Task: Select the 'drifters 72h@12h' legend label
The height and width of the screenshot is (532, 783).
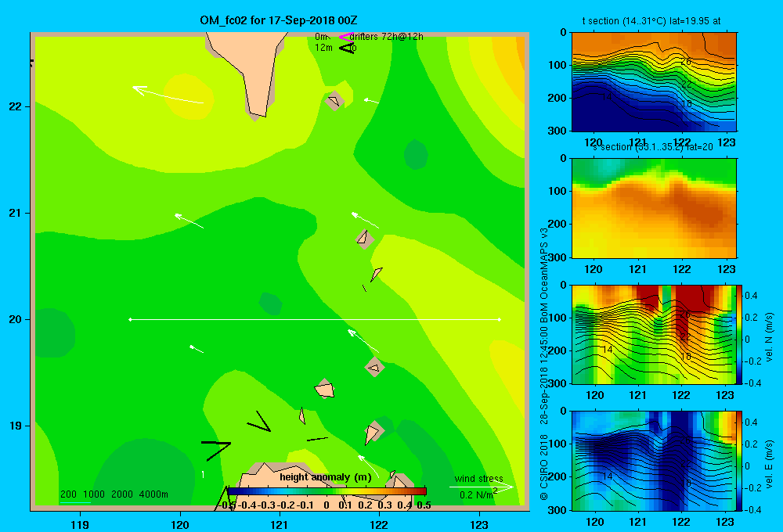Action: tap(387, 37)
